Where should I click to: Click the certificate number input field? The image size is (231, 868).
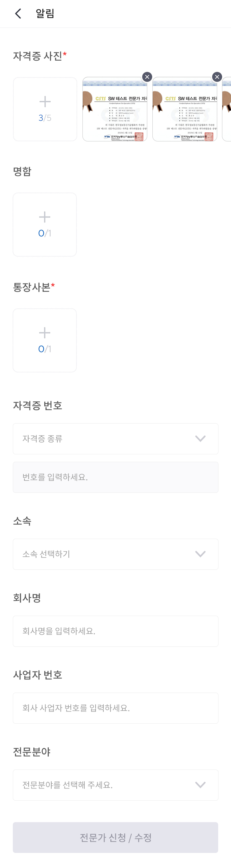click(115, 477)
